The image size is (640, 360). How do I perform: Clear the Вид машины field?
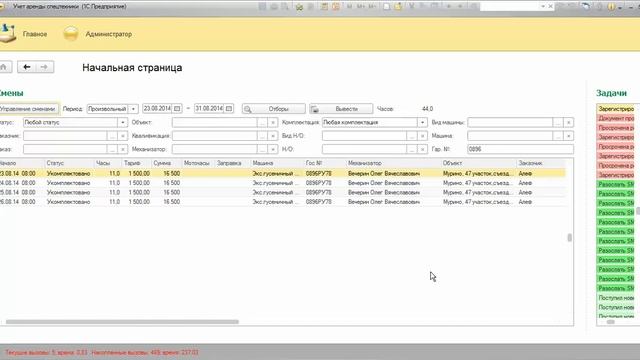point(569,122)
